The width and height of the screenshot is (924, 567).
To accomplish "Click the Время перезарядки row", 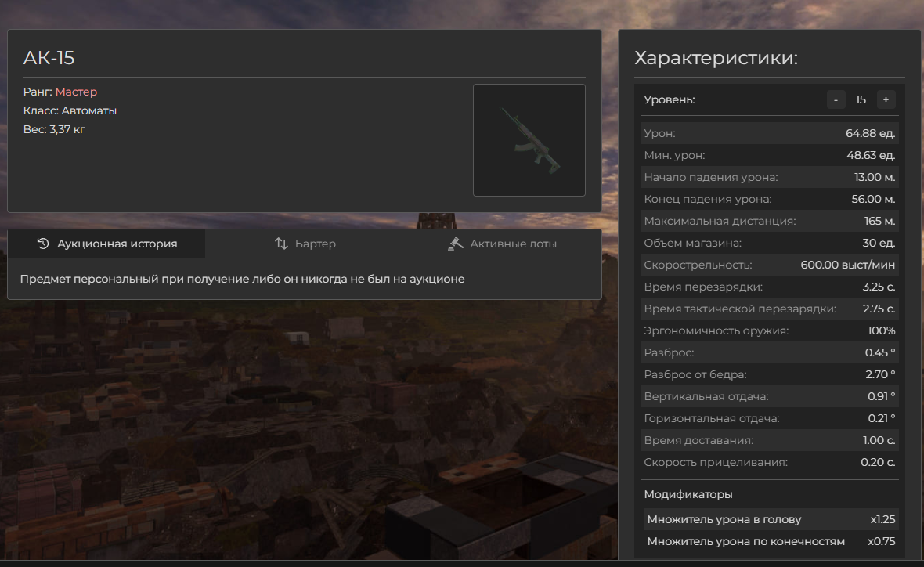I will [769, 287].
